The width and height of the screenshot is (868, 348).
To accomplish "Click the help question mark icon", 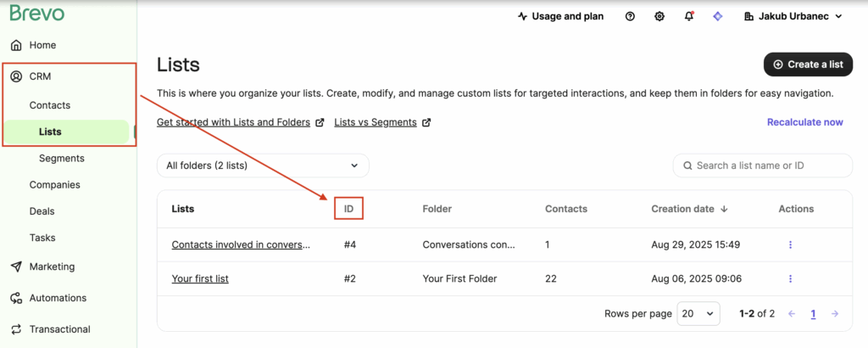I will tap(630, 16).
